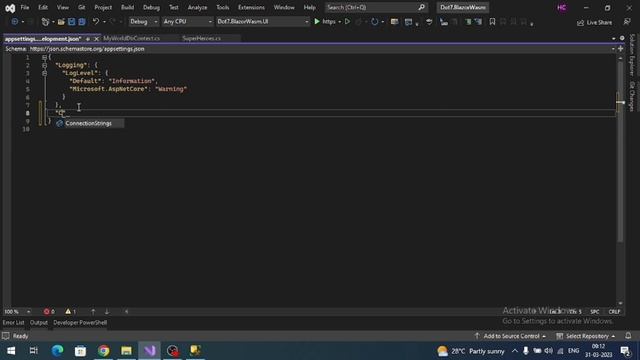Open the HC account avatar

[562, 8]
